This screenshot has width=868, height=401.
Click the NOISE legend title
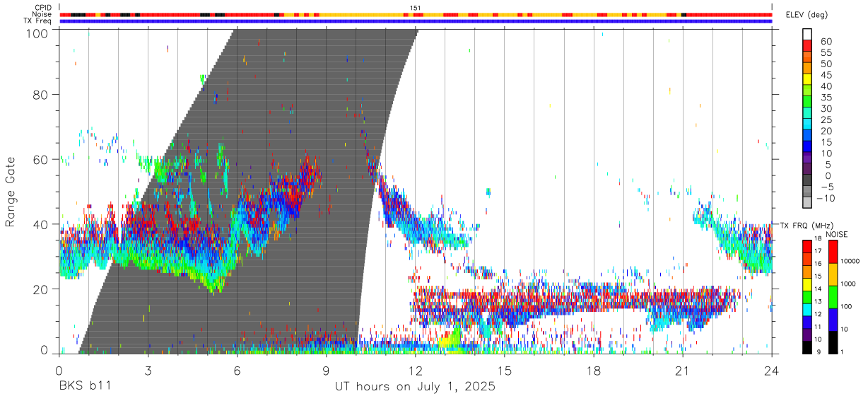(x=838, y=234)
